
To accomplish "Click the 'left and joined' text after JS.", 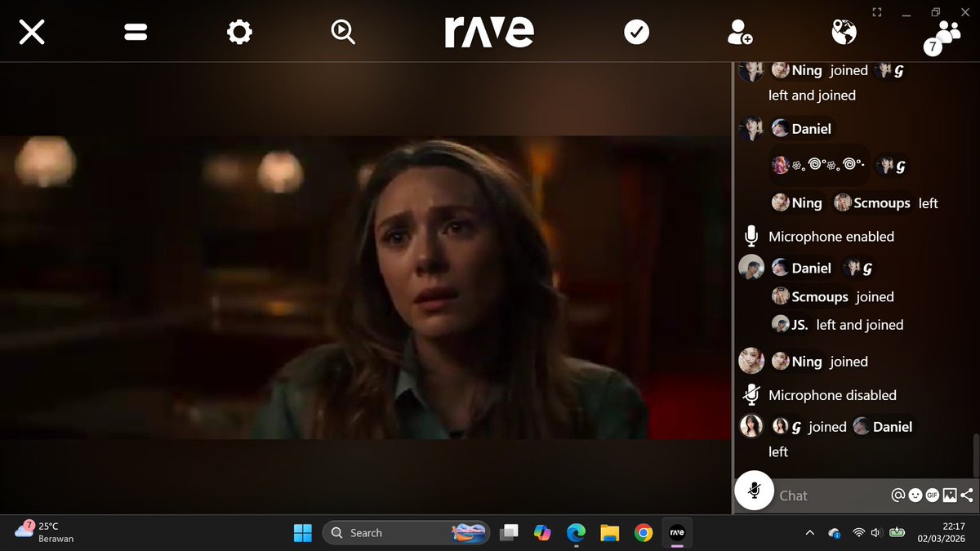I will 859,325.
